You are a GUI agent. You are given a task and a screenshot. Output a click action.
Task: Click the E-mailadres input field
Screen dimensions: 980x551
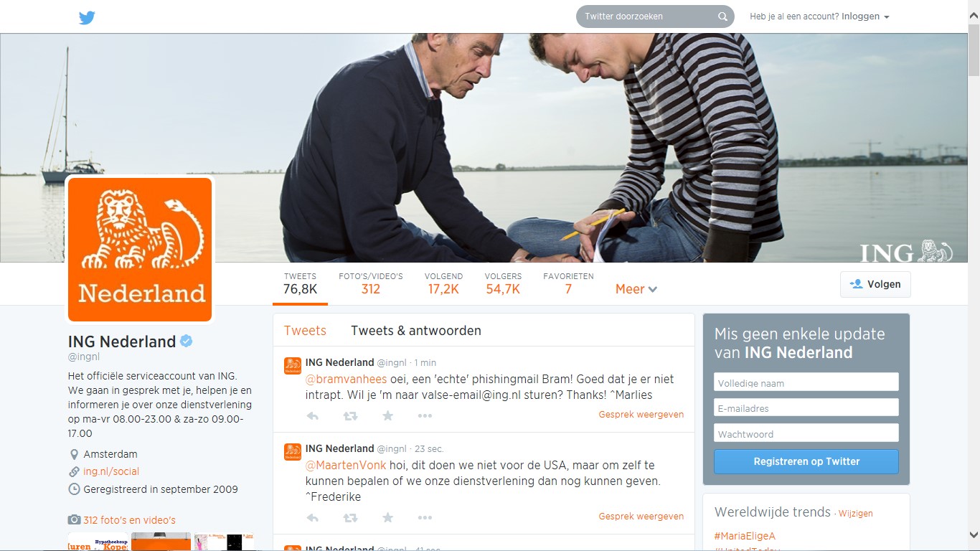[806, 408]
